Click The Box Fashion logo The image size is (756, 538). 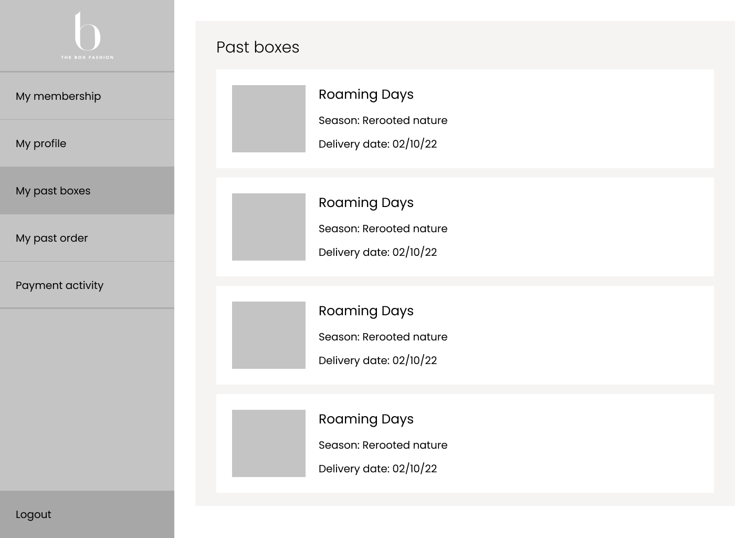click(87, 35)
